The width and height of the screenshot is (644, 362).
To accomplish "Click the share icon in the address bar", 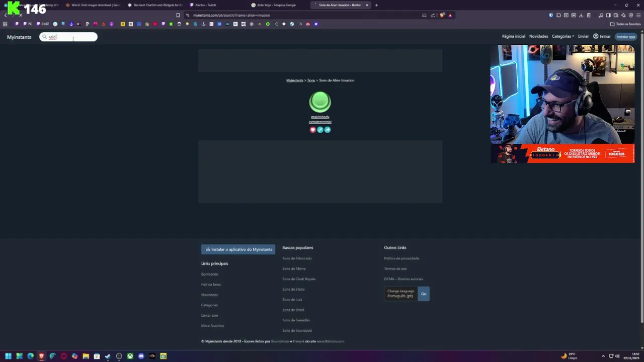I will tap(433, 15).
